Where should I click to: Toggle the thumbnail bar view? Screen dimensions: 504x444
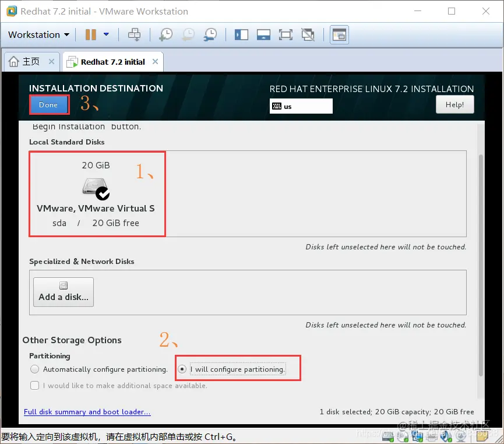[x=263, y=34]
